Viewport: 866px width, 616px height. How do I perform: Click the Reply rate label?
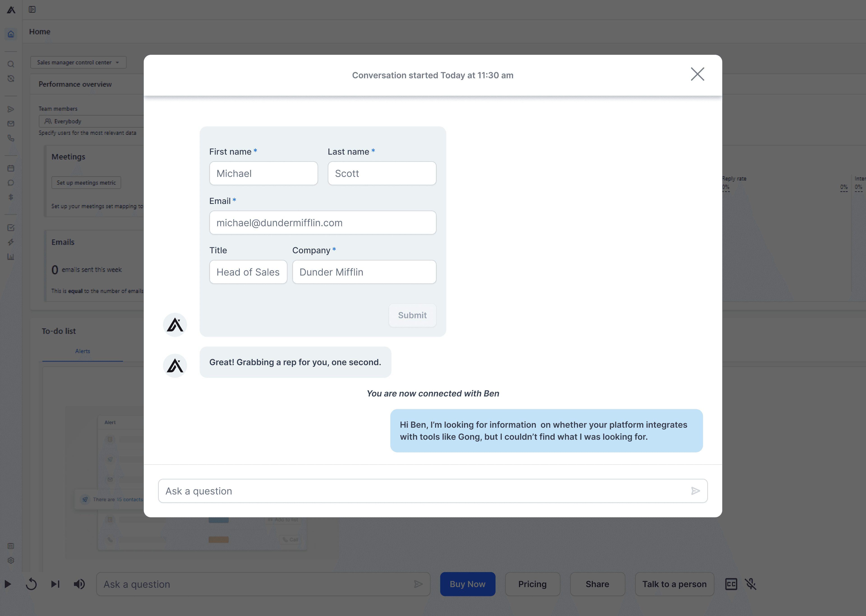734,179
